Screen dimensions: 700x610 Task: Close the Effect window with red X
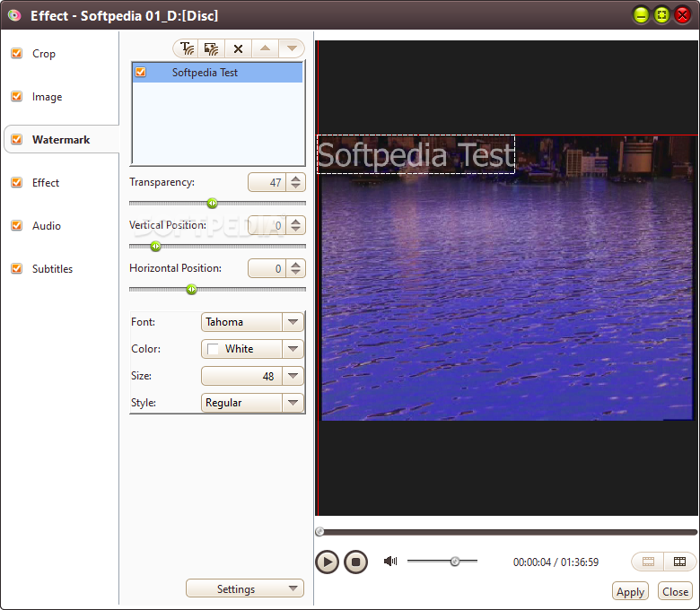682,15
